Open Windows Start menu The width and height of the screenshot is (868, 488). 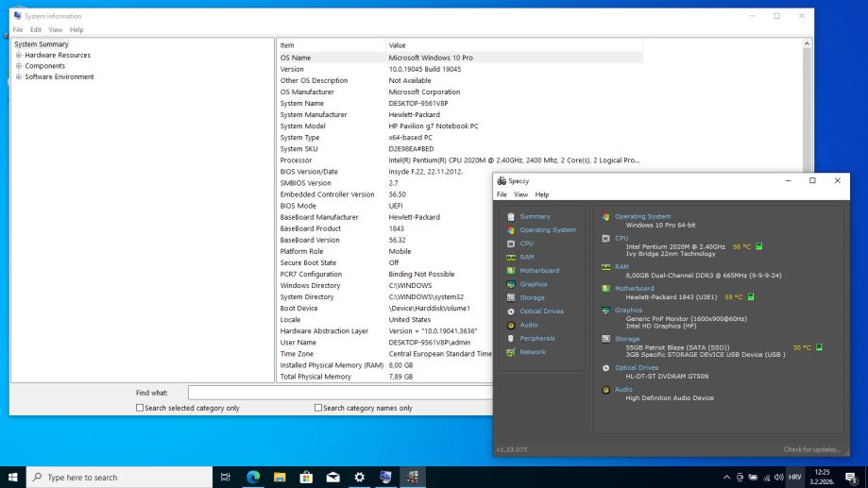pyautogui.click(x=12, y=477)
